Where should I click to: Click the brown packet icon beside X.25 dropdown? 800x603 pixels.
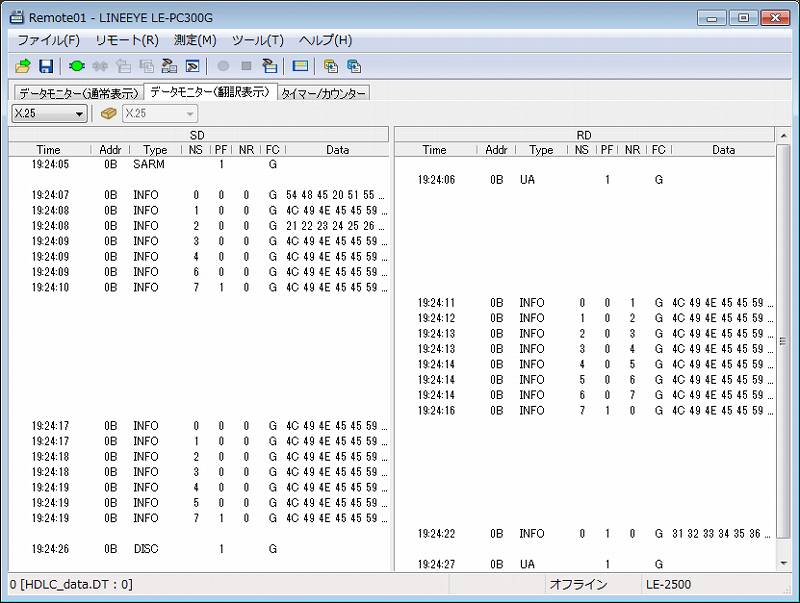pos(109,113)
